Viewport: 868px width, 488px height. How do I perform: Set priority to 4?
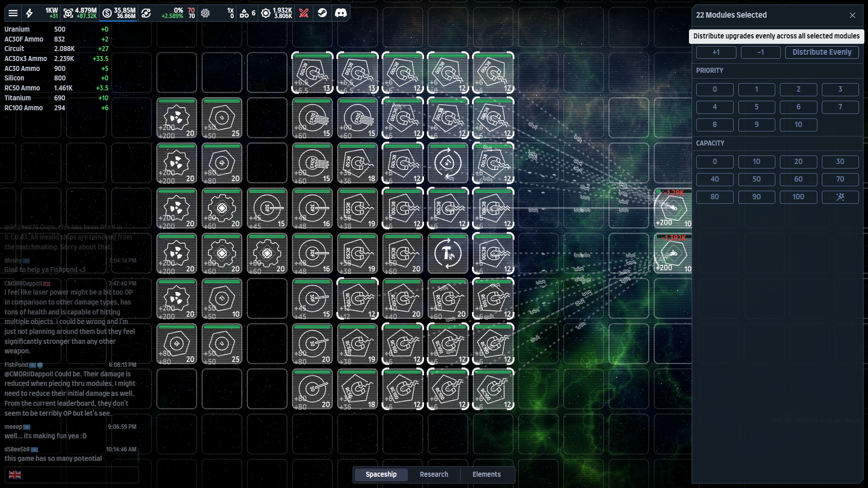pyautogui.click(x=715, y=107)
